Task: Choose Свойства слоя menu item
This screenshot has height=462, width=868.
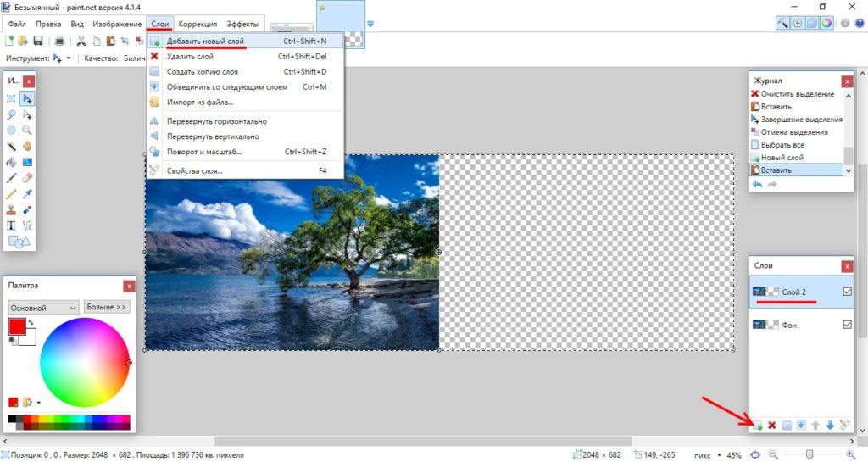Action: point(247,171)
